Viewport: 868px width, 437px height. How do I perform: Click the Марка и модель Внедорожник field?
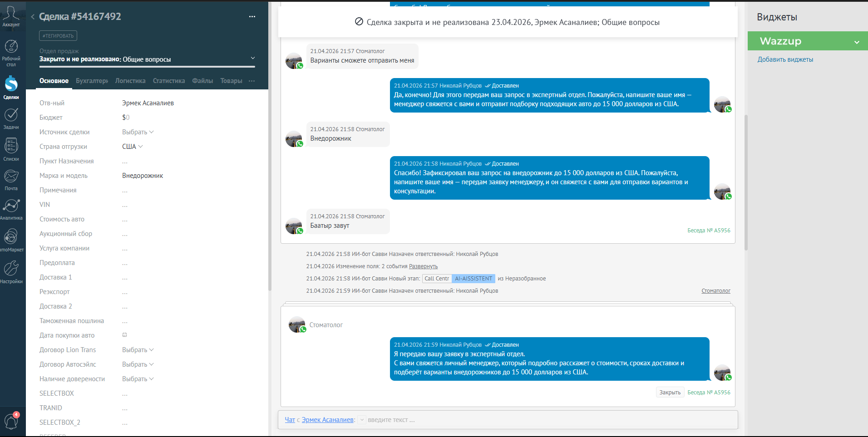pyautogui.click(x=143, y=176)
